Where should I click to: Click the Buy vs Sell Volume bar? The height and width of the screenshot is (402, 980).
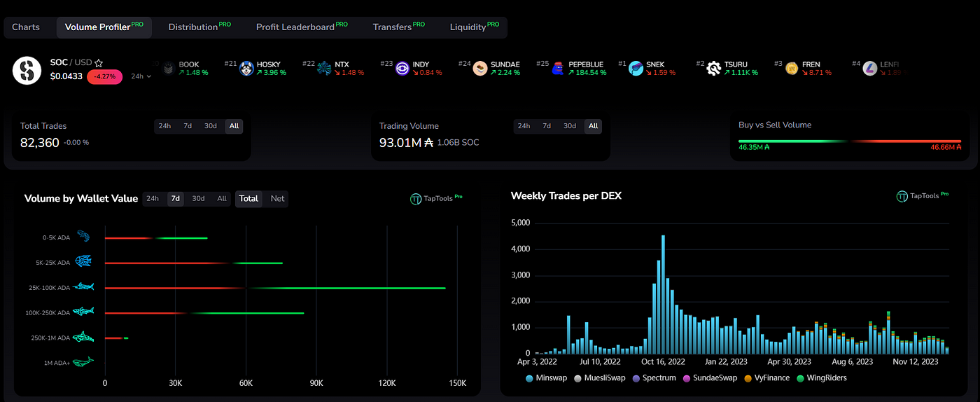pyautogui.click(x=850, y=141)
